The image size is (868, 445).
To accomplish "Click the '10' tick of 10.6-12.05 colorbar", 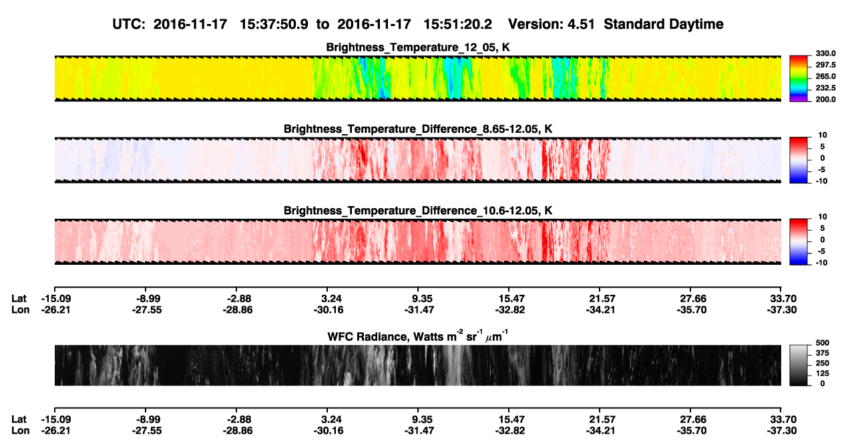I will pos(822,216).
